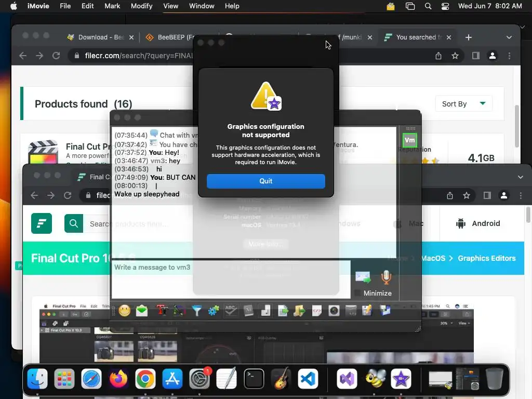Screen dimensions: 532x399
Task: Open the profile icon in back Chrome window
Action: point(493,56)
